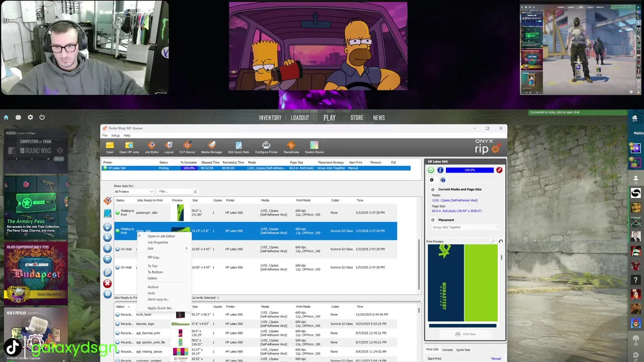Viewport: 644px width, 362px height.
Task: Choose RIP Log from context menu
Action: point(153,257)
